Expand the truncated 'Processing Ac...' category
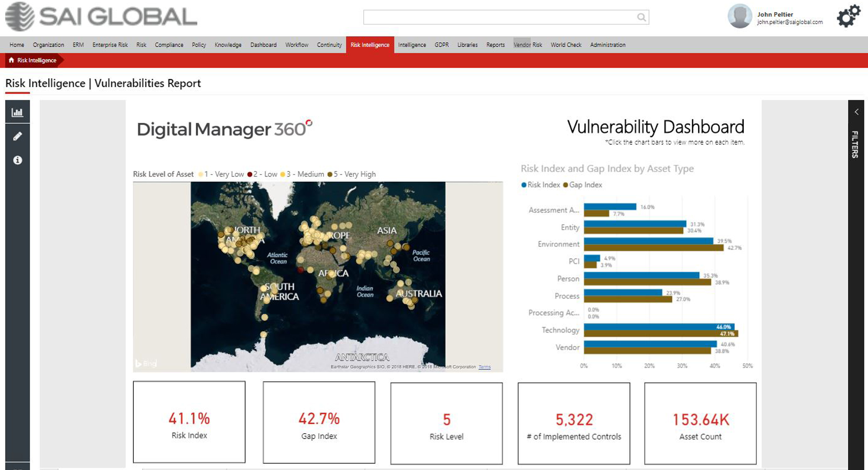Viewport: 868px width, 470px height. click(x=553, y=313)
